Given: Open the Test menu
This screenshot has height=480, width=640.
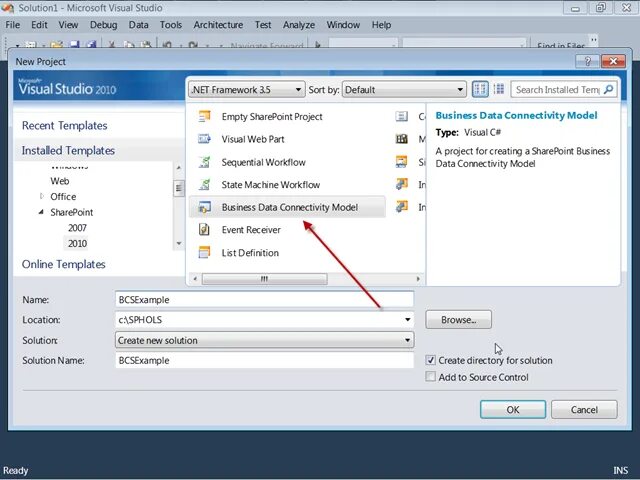Looking at the screenshot, I should (x=263, y=25).
